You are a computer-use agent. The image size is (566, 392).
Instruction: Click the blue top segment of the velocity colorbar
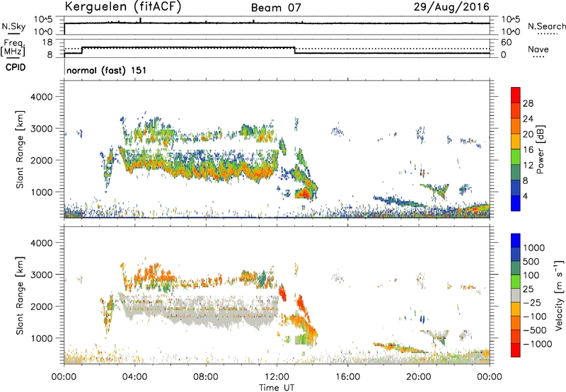[516, 241]
